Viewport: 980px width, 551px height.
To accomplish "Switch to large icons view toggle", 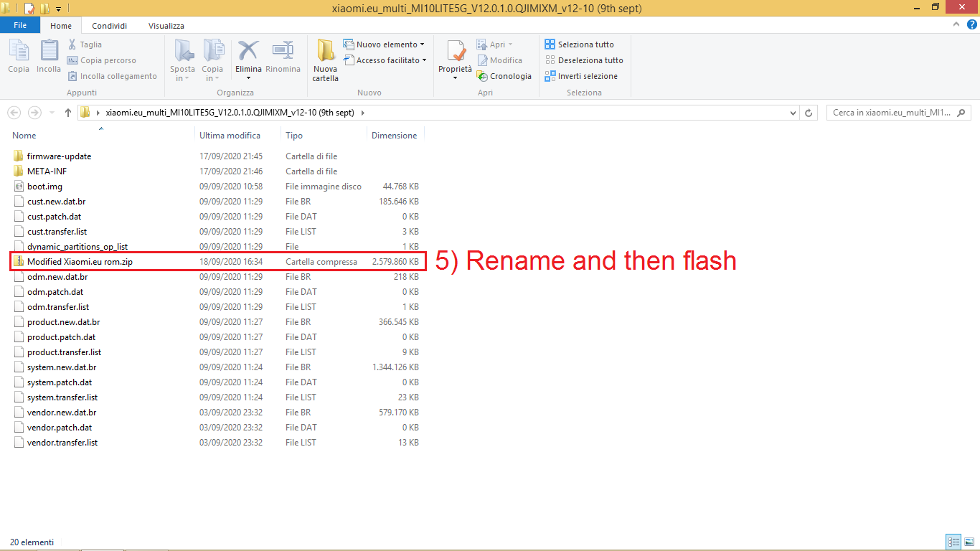I will (969, 542).
